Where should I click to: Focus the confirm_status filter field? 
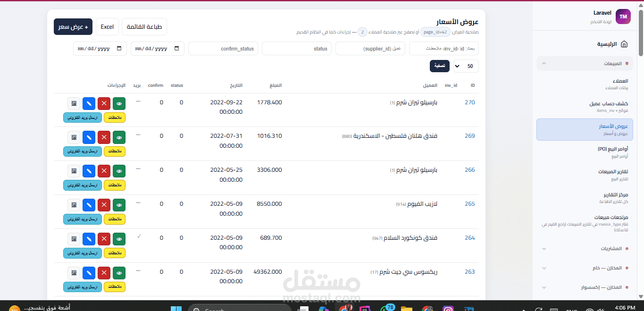223,49
